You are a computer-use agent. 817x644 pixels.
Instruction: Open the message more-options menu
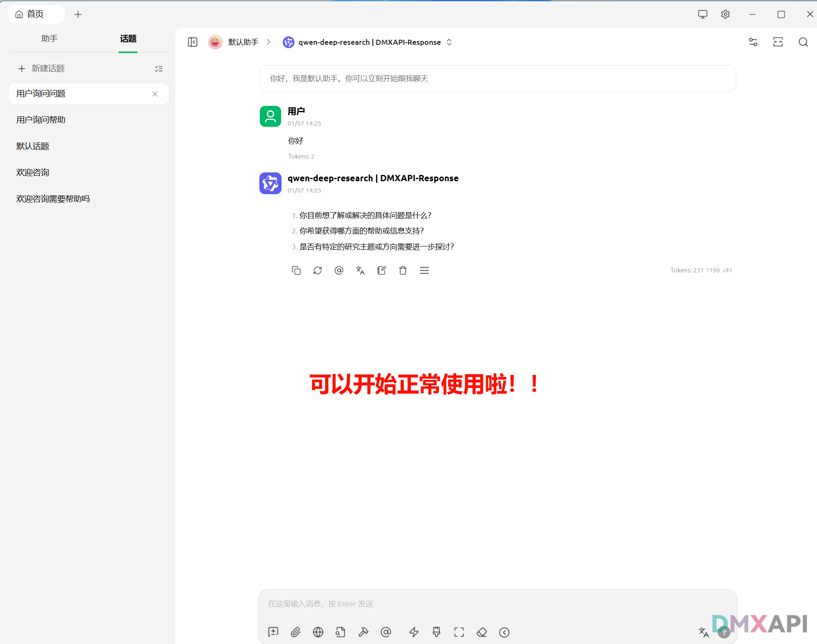[x=424, y=270]
